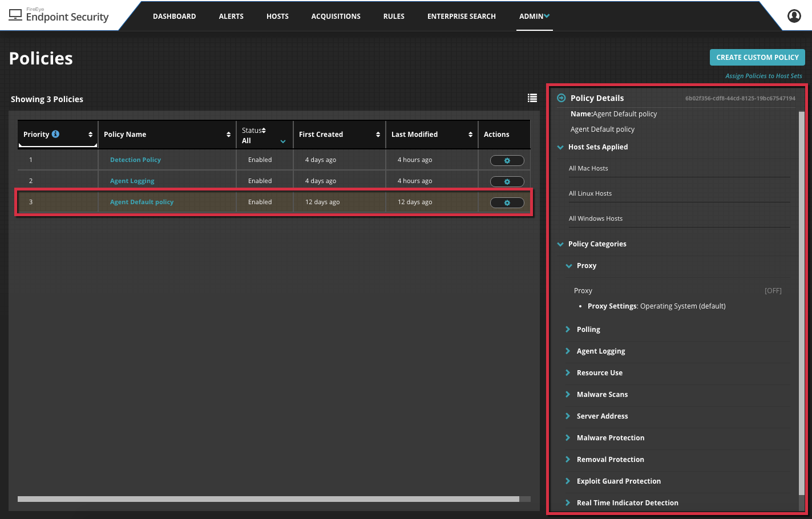Collapse Policy Details panel arrow icon
This screenshot has width=812, height=519.
[561, 98]
